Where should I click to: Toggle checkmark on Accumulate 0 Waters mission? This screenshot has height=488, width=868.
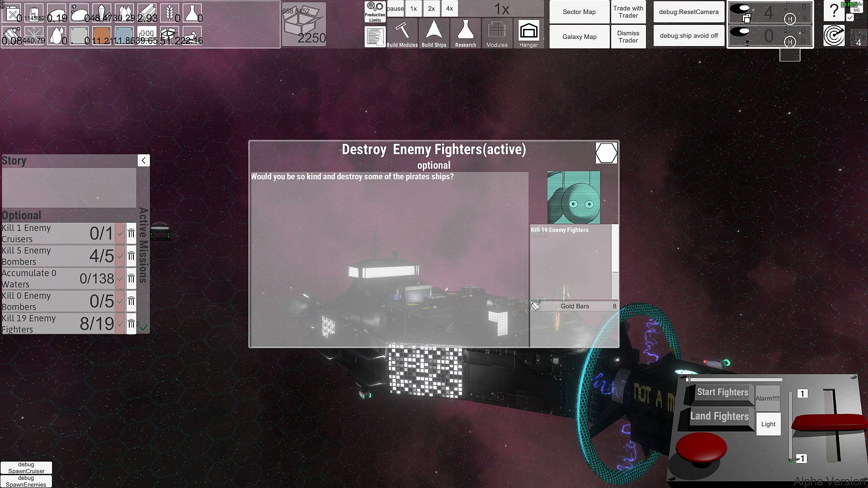[x=120, y=279]
